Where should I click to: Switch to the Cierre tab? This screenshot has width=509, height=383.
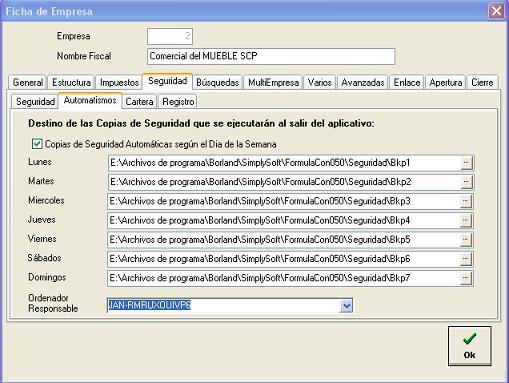point(482,82)
